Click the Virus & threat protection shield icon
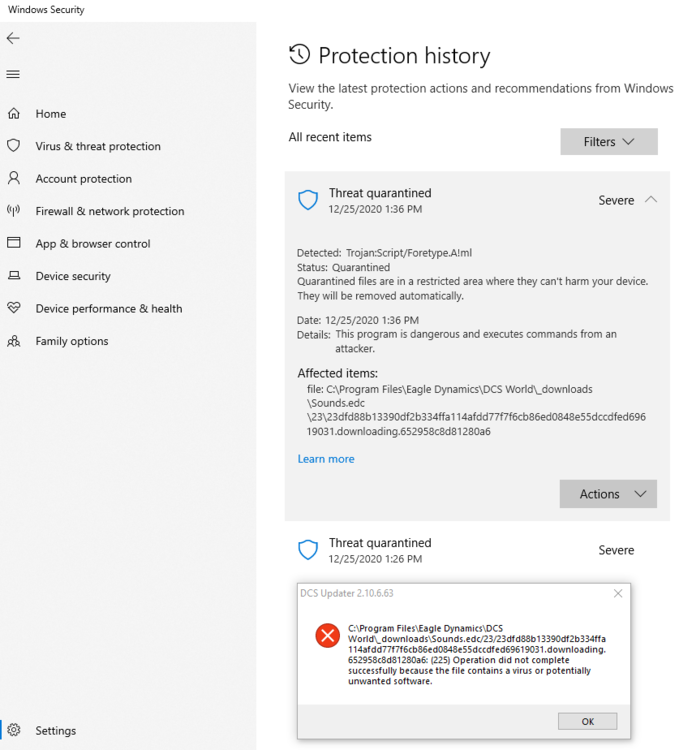 14,146
